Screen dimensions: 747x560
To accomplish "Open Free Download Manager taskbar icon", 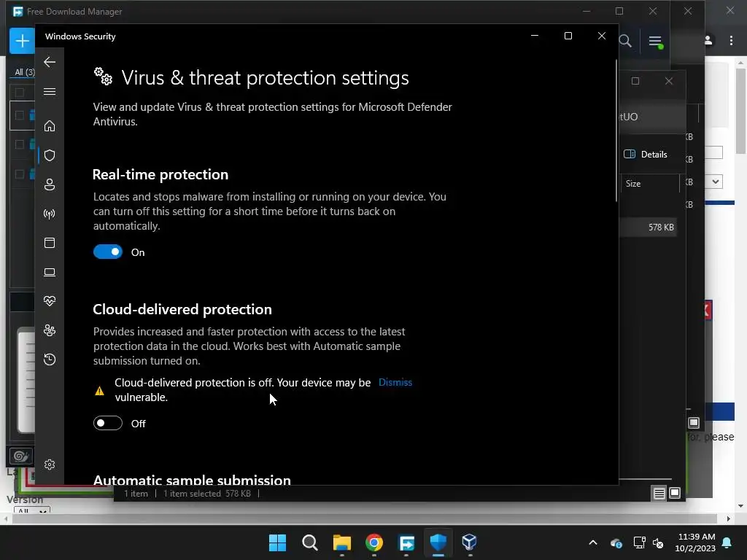I will (x=406, y=542).
